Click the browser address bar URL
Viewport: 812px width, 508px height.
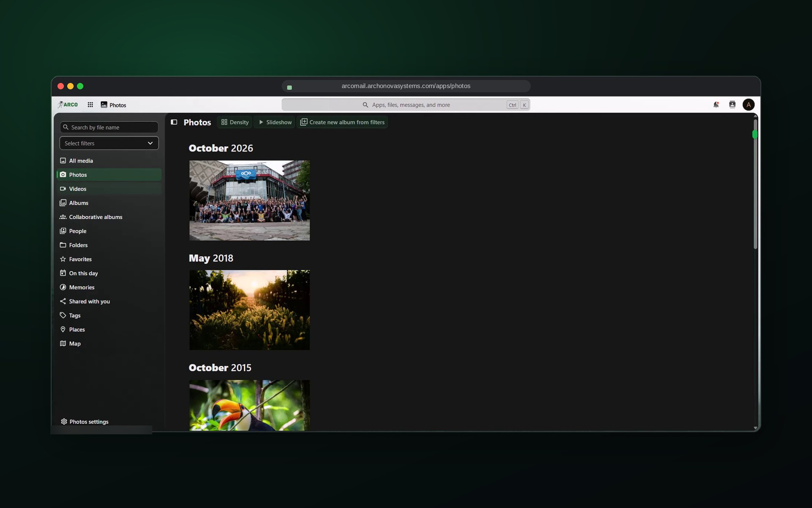tap(406, 86)
